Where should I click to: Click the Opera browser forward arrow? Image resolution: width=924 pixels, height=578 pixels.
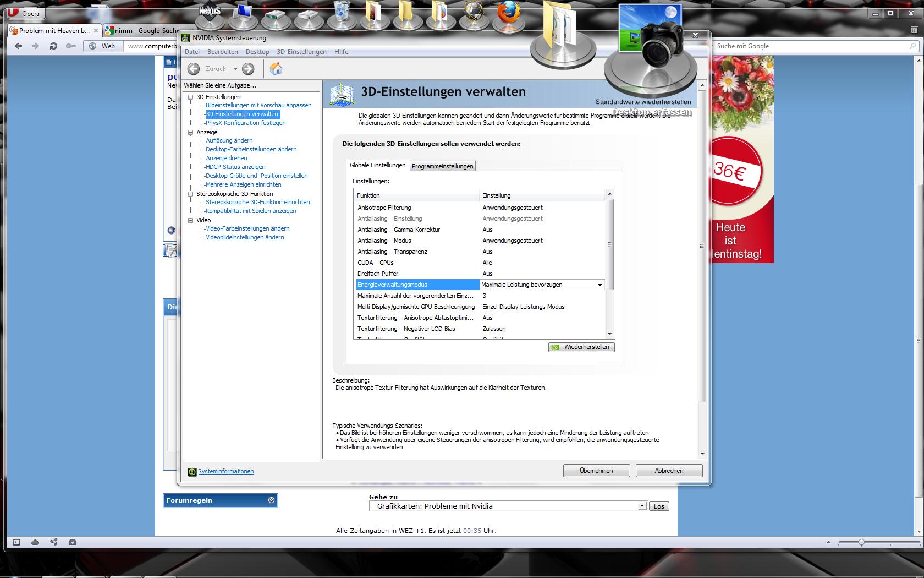pyautogui.click(x=36, y=46)
